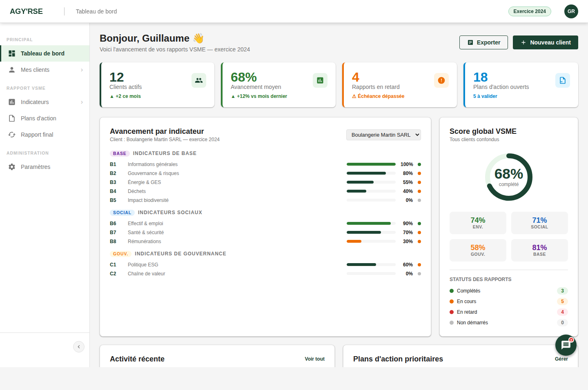
Task: Click the Avancement moyen chart icon
Action: [320, 80]
